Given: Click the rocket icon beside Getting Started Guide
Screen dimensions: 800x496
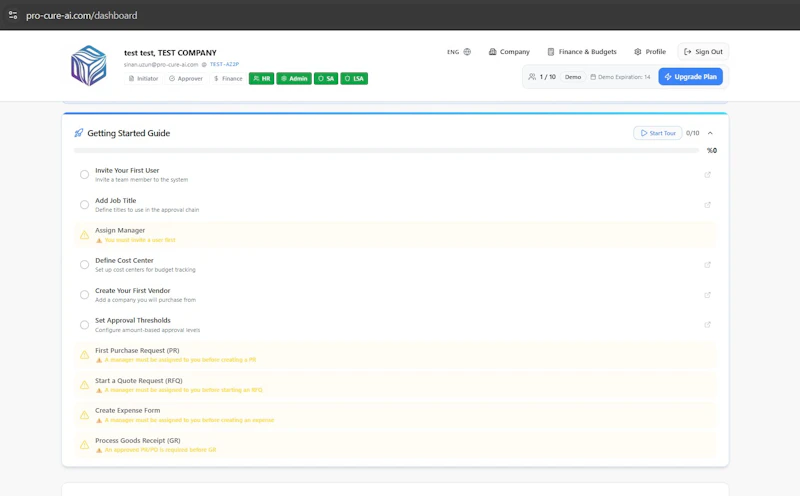Looking at the screenshot, I should pyautogui.click(x=79, y=133).
